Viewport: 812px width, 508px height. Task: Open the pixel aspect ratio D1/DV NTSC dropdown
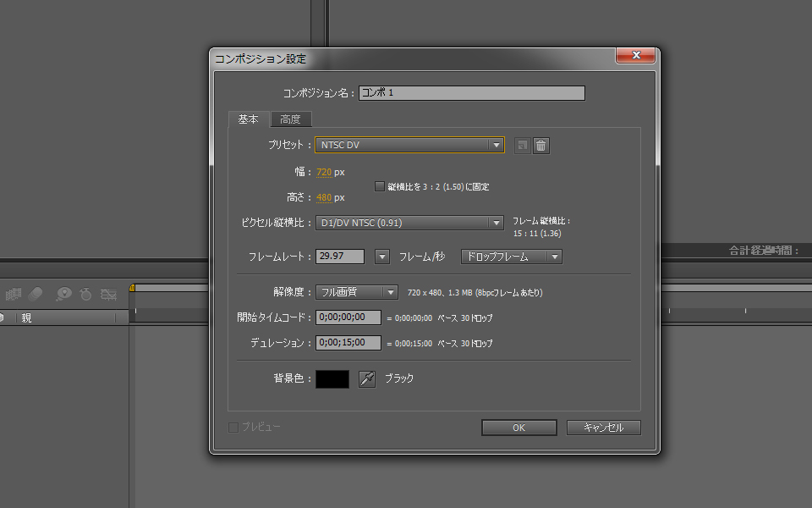(409, 223)
